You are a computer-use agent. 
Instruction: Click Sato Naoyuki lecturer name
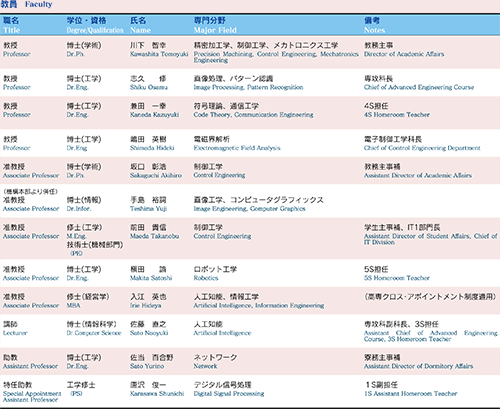[x=149, y=333]
